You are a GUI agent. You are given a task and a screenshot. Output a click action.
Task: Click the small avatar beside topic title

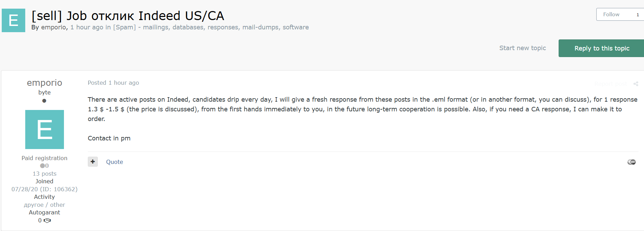coord(13,20)
